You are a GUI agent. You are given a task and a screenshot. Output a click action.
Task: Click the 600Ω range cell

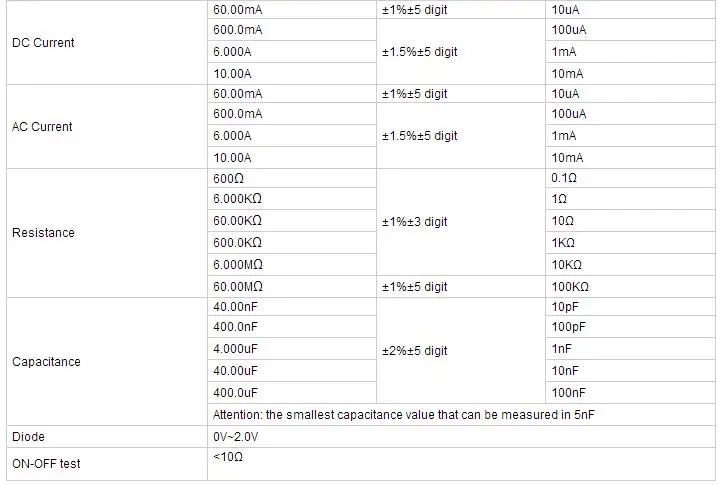[x=292, y=178]
